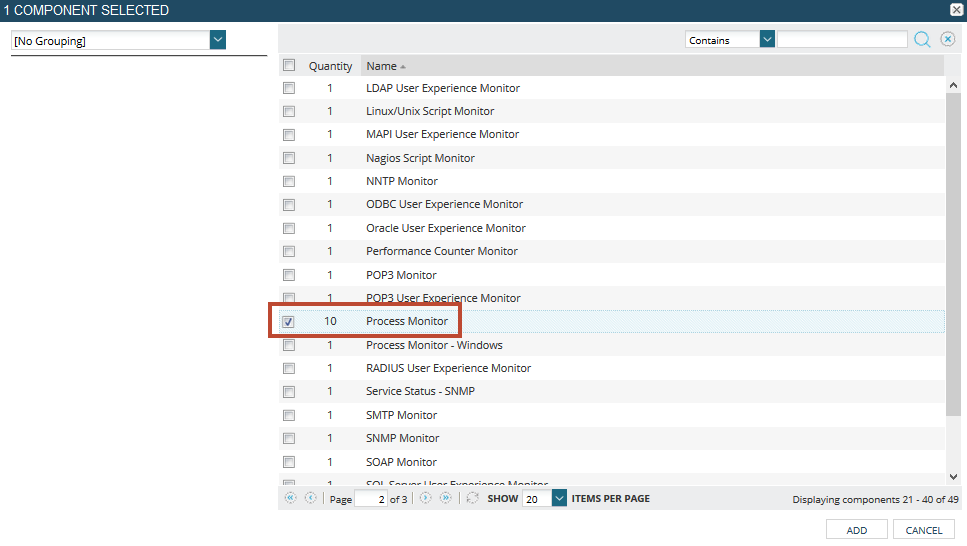Open the items per page dropdown
This screenshot has width=967, height=546.
559,498
